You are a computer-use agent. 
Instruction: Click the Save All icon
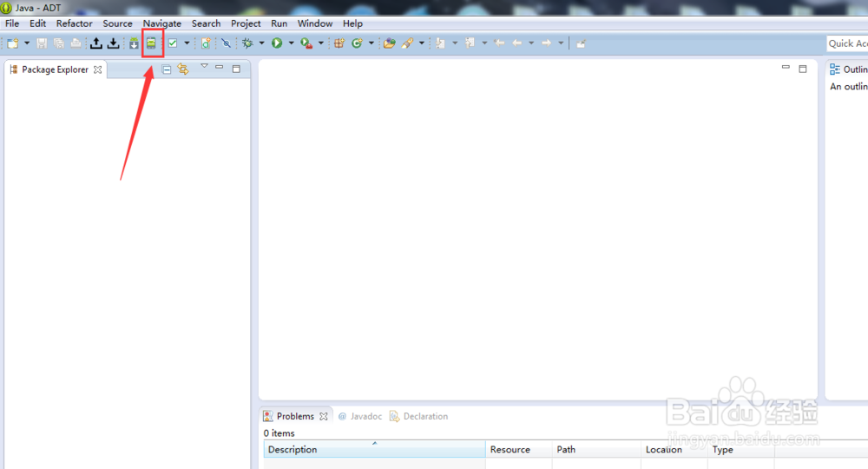[59, 43]
